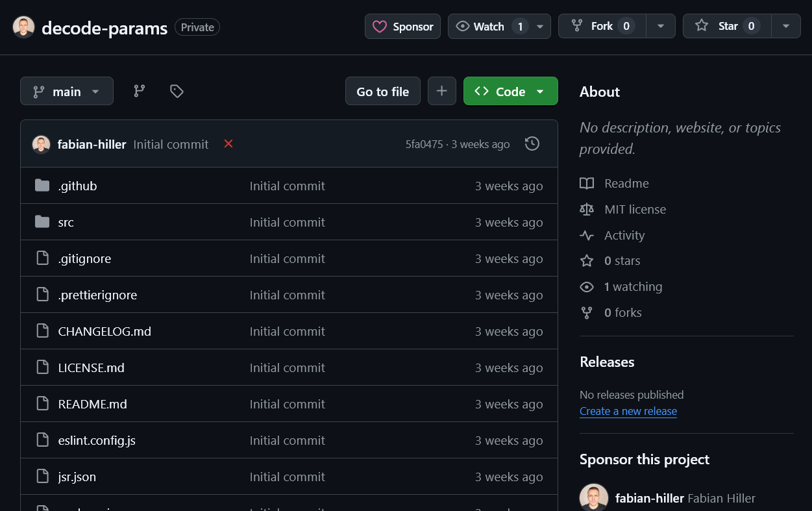Open the MIT license link
This screenshot has height=511, width=812.
point(635,209)
